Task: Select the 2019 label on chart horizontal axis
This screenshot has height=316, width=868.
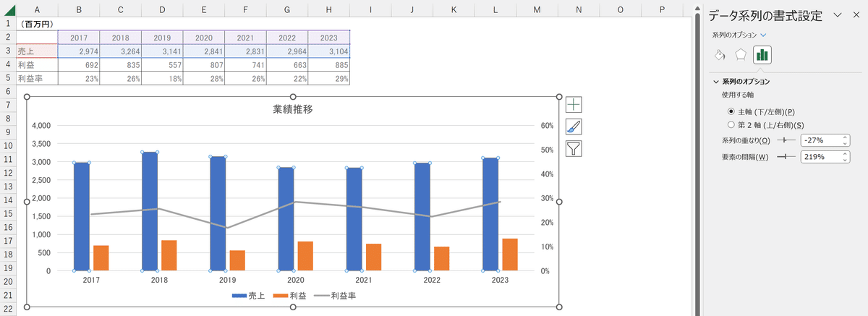Action: pyautogui.click(x=228, y=280)
